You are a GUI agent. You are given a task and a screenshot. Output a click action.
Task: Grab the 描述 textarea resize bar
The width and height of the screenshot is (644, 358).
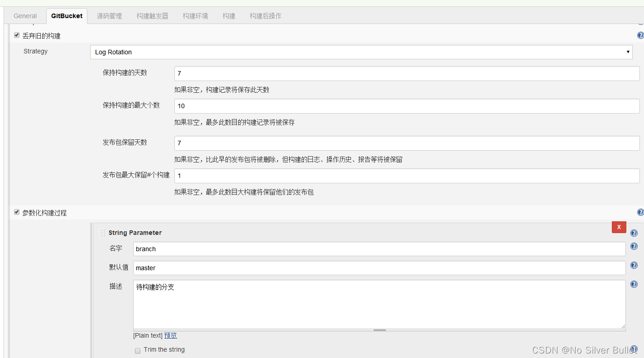[380, 330]
